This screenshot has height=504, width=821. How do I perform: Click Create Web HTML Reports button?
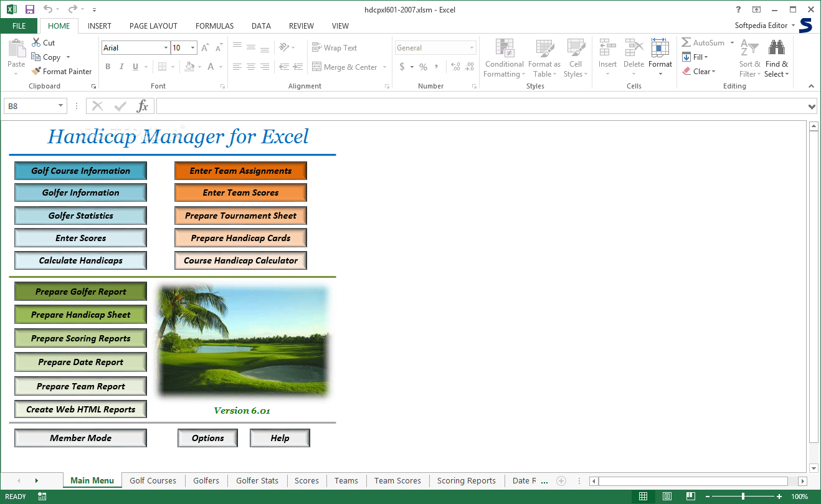[x=81, y=409]
